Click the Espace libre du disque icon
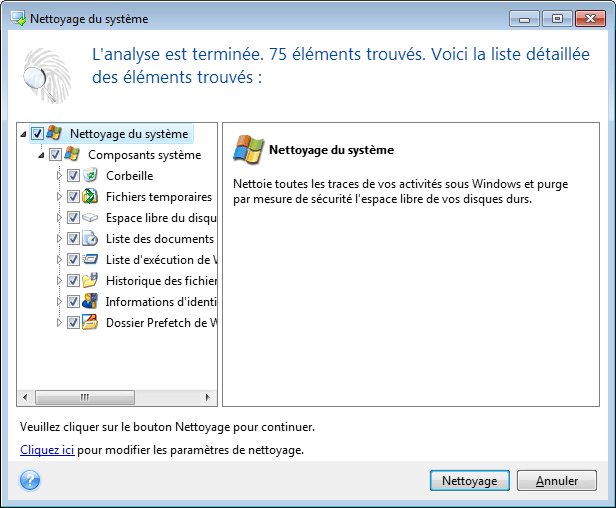The height and width of the screenshot is (508, 616). (x=89, y=218)
